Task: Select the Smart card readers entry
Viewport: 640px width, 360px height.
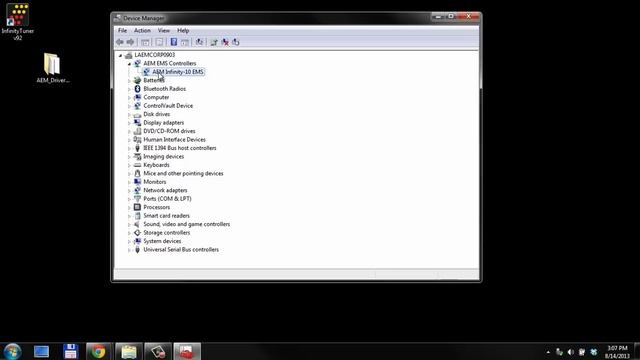Action: coord(166,216)
